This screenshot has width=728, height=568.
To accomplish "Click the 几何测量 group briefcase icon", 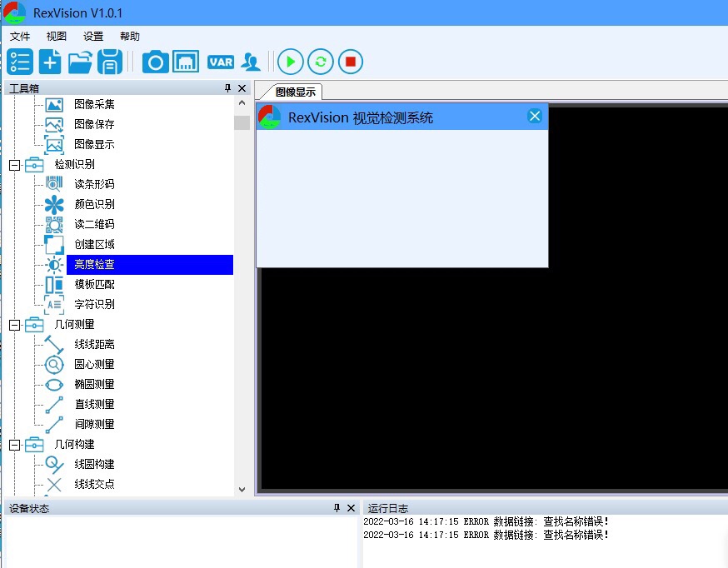I will pyautogui.click(x=34, y=325).
